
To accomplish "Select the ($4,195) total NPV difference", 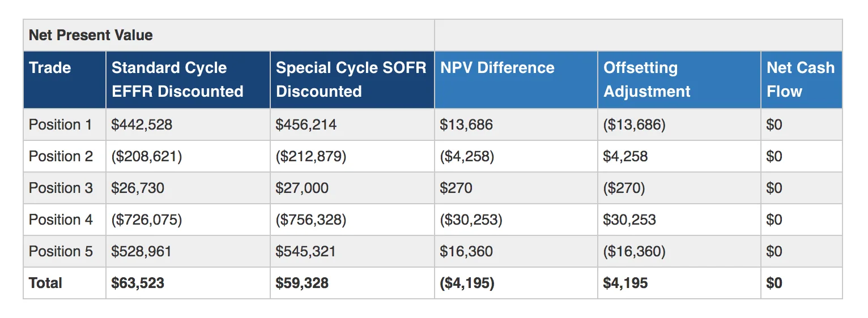I will (467, 283).
